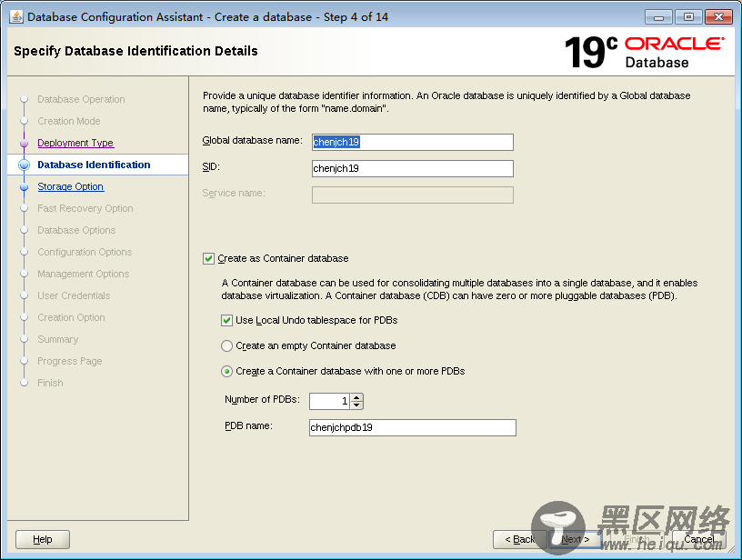Click the Management Options step label

84,274
